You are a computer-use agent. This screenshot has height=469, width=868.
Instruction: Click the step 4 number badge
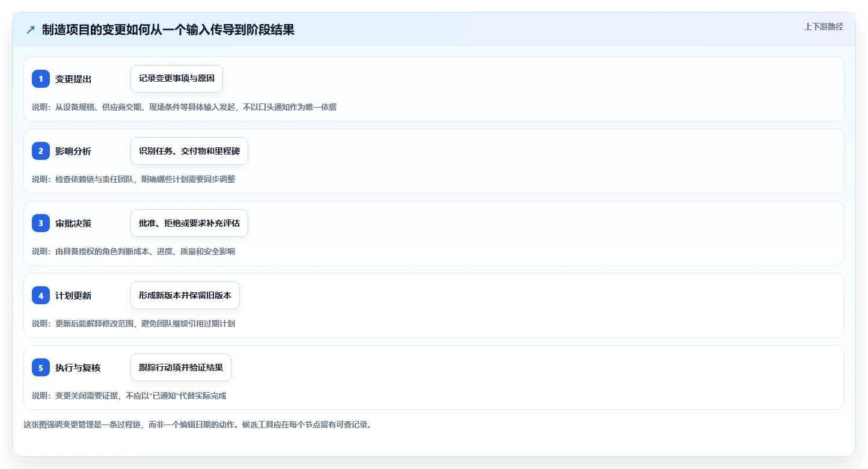click(x=41, y=295)
